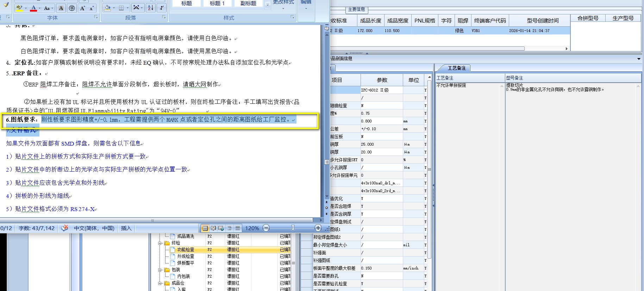Screen dimensions: 644x291
Task: Click the 120% zoom level button
Action: click(252, 228)
